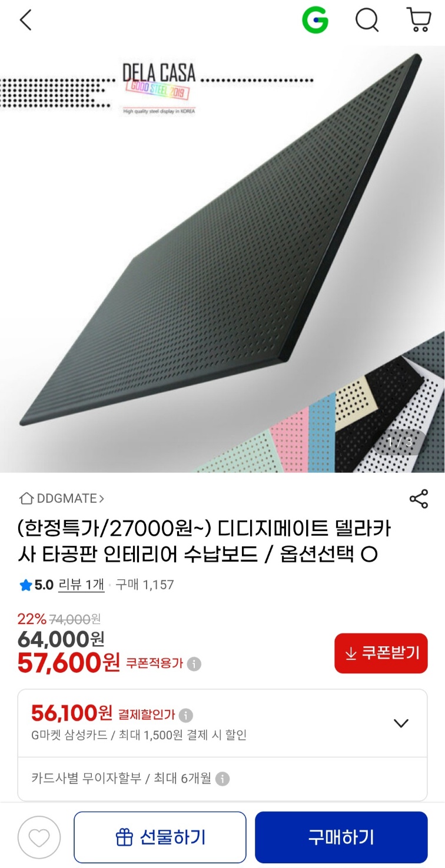Tap the 선물하기 gift button

(x=160, y=837)
